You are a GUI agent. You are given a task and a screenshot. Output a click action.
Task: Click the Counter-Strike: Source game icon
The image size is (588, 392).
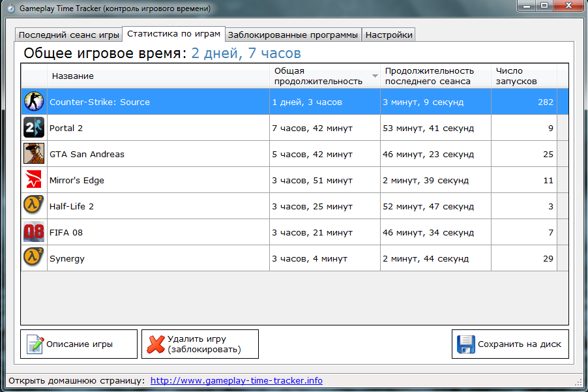[34, 102]
